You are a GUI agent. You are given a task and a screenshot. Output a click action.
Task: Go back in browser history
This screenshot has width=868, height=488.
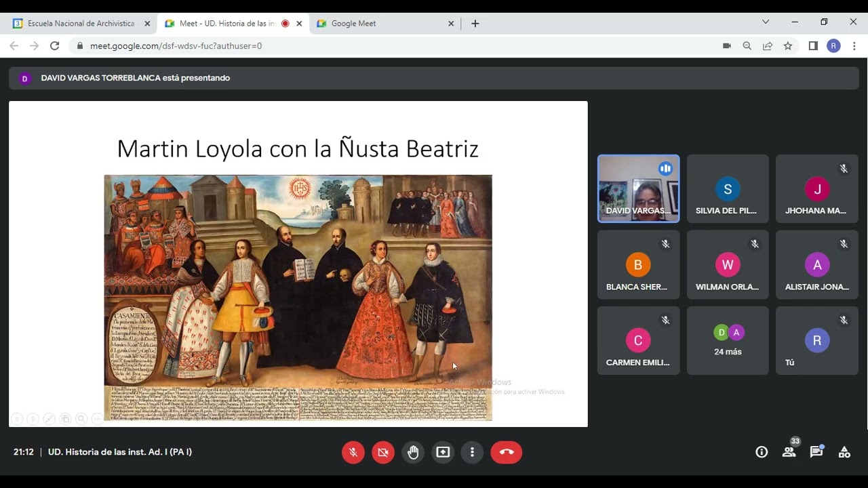click(x=14, y=46)
